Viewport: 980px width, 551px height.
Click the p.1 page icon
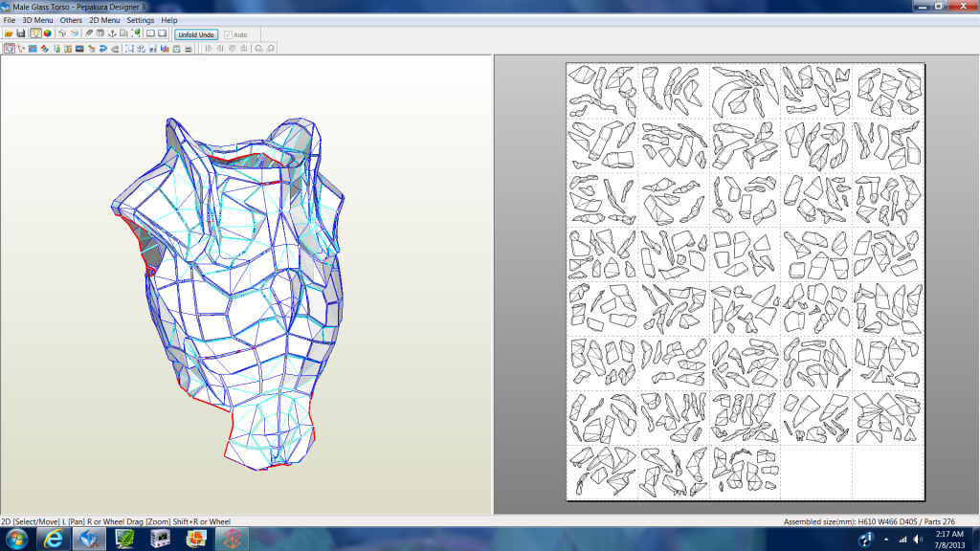pos(153,48)
